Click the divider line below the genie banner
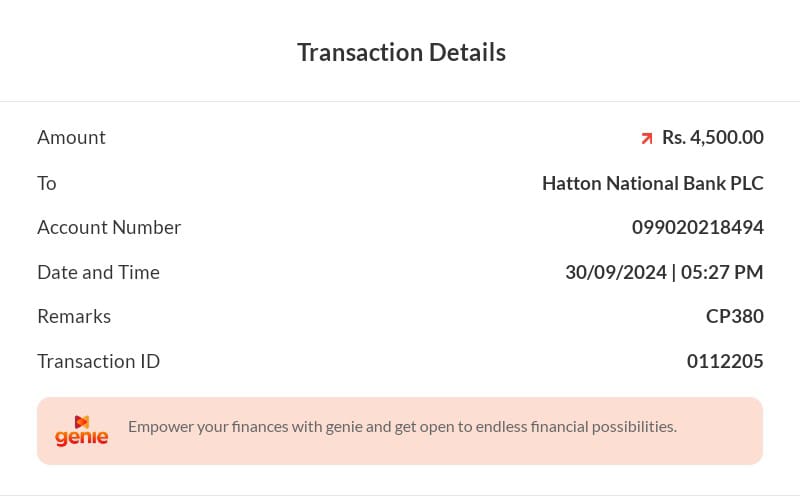 coord(400,494)
